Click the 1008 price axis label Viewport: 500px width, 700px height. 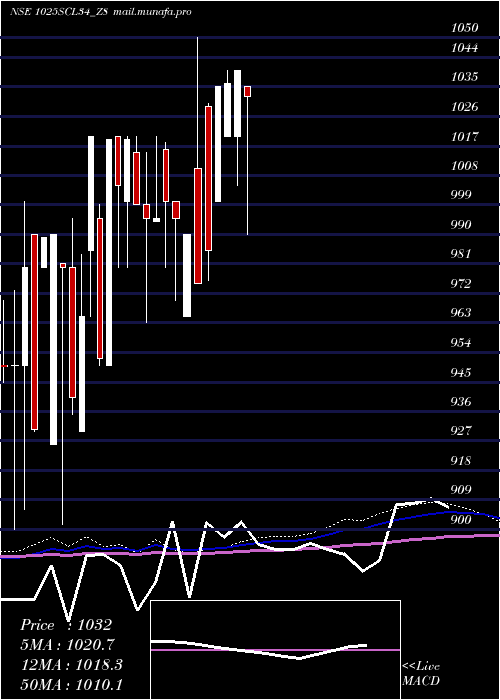tap(465, 166)
